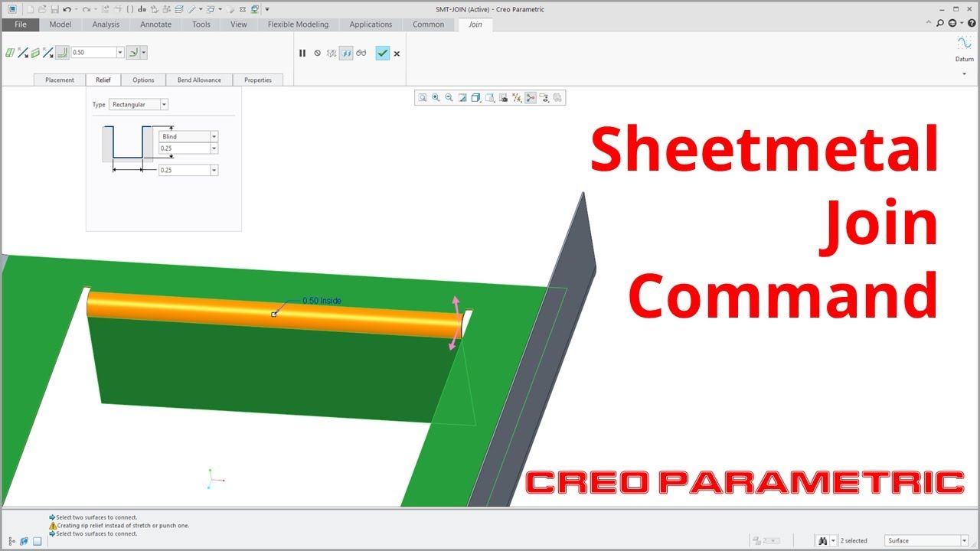This screenshot has width=980, height=551.
Task: Click the search binoculars icon in status bar
Action: tap(822, 540)
